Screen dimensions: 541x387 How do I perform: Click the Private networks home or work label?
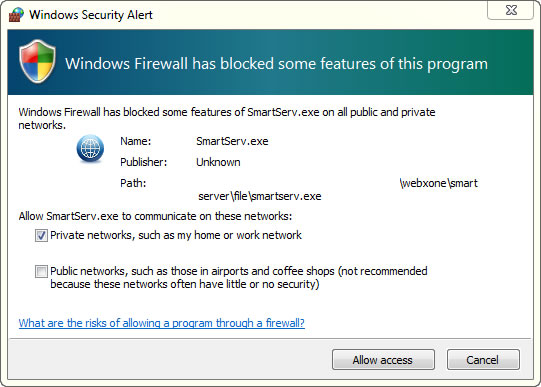pyautogui.click(x=176, y=235)
